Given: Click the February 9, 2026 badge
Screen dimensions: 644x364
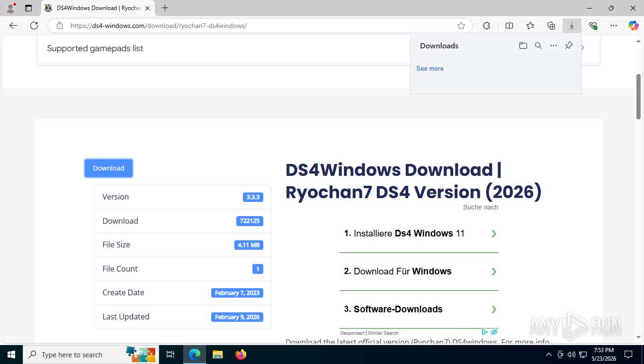Looking at the screenshot, I should pos(237,317).
